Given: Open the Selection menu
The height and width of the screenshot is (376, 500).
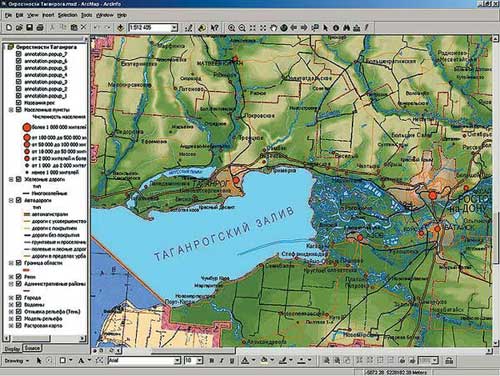Looking at the screenshot, I should click(x=67, y=15).
